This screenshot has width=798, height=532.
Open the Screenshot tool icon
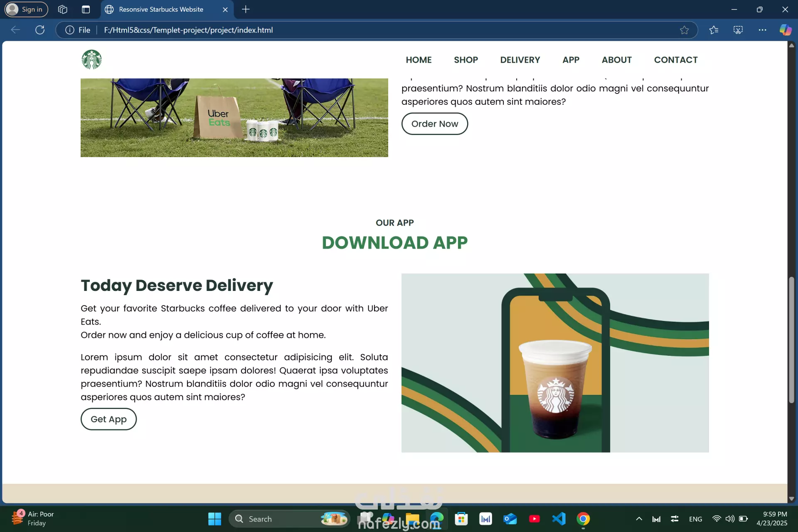(738, 30)
